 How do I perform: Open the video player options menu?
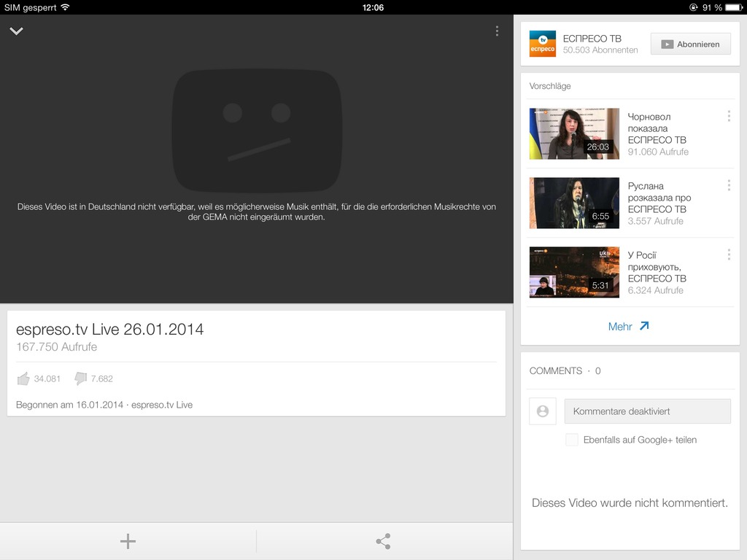click(x=497, y=31)
